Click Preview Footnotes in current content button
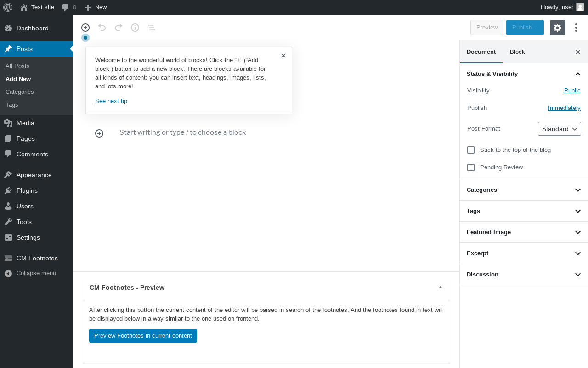Screen dimensions: 588x368 click(x=143, y=336)
